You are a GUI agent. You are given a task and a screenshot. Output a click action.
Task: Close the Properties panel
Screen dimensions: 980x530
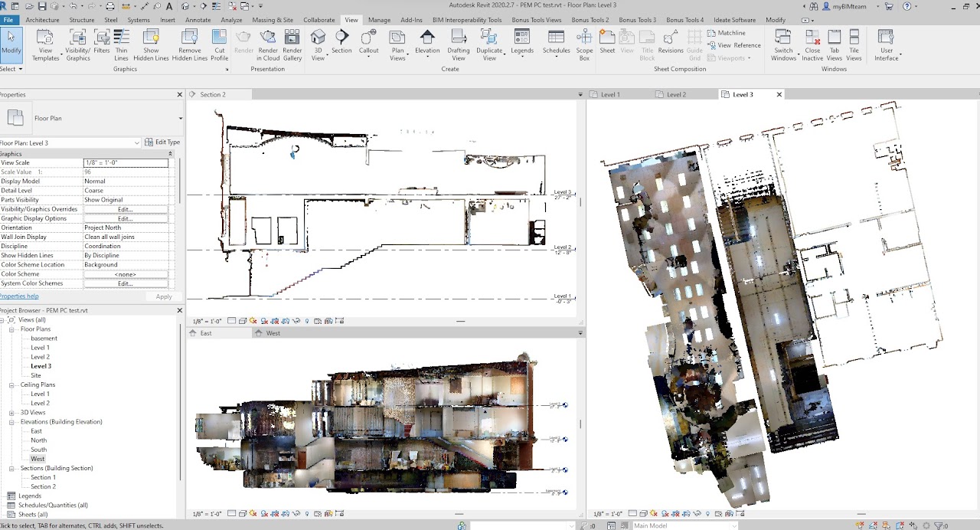pyautogui.click(x=180, y=95)
